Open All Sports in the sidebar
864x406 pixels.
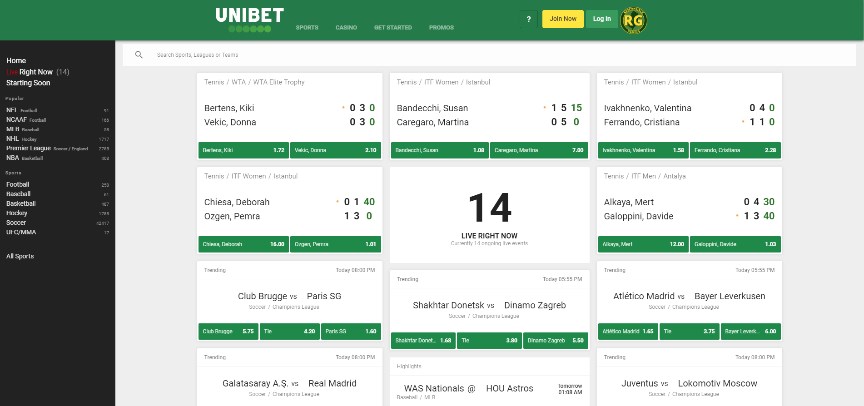pyautogui.click(x=20, y=256)
